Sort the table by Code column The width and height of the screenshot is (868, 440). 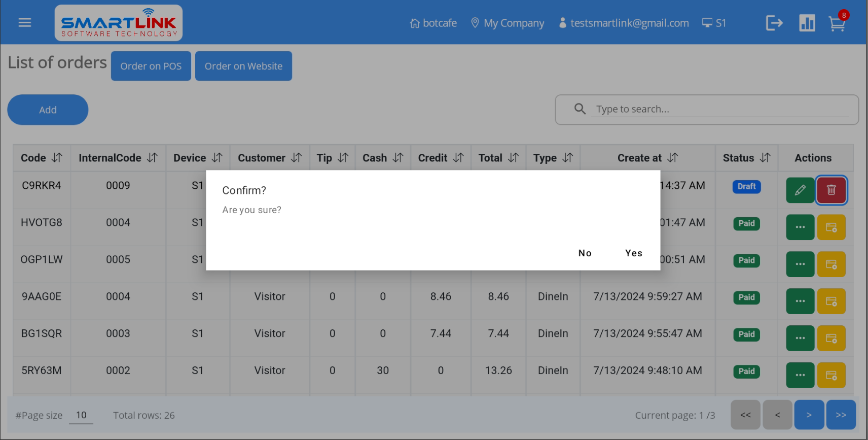click(x=57, y=158)
